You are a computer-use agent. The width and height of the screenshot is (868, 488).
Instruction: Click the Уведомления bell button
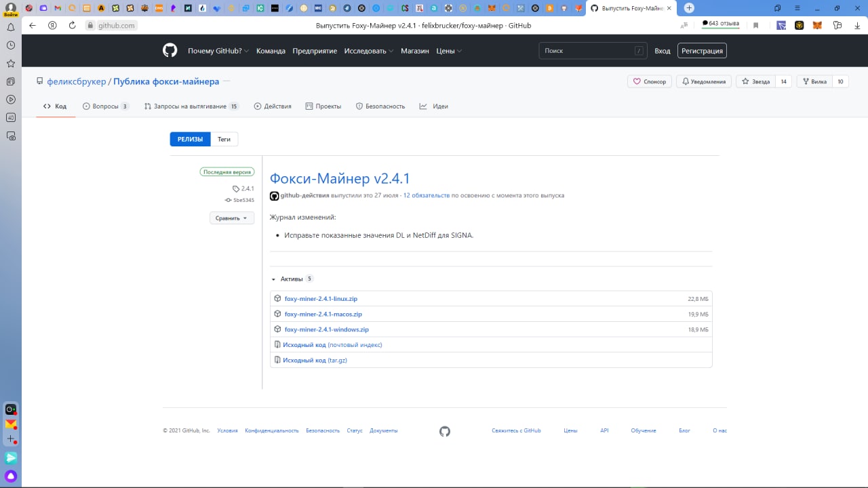[704, 81]
